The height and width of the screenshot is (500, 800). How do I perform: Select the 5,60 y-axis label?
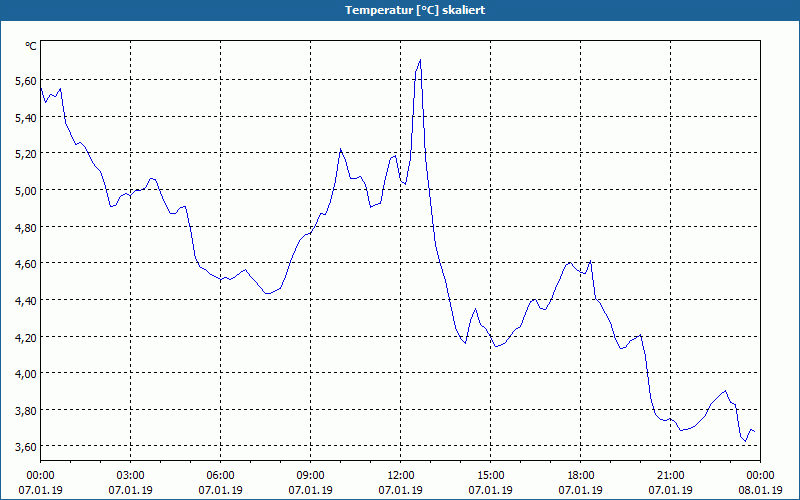(26, 81)
